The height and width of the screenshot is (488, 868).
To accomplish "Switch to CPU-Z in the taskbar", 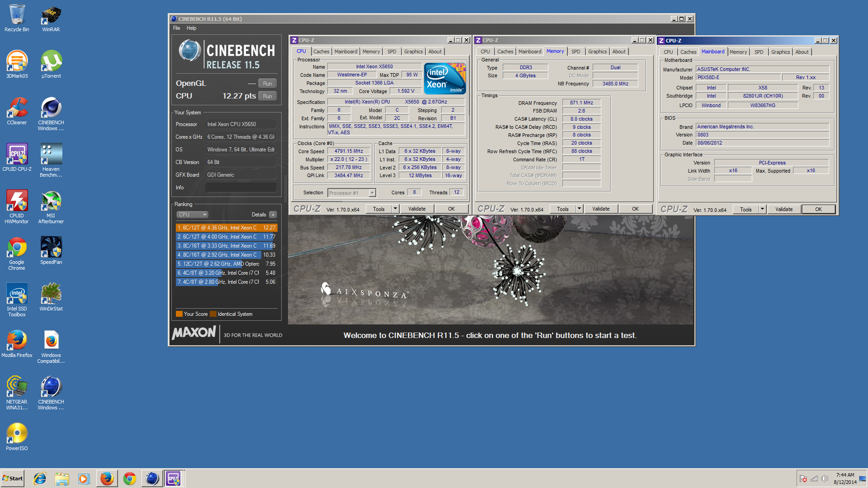I will [174, 479].
